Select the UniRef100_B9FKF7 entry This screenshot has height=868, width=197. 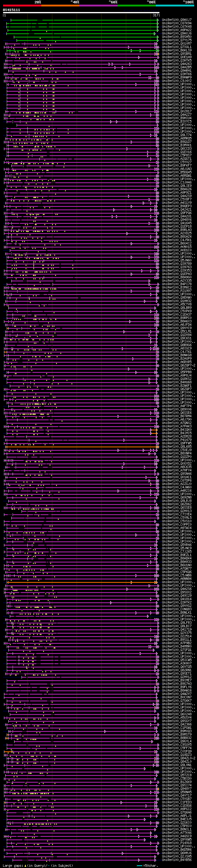[177, 165]
